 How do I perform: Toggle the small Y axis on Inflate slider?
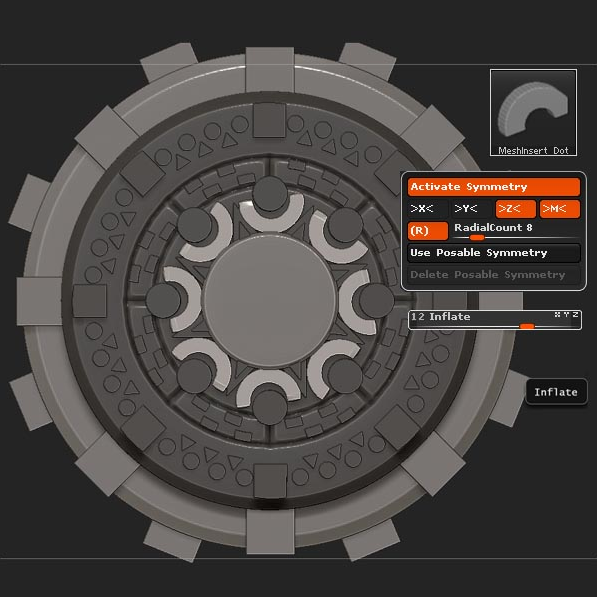tap(567, 314)
